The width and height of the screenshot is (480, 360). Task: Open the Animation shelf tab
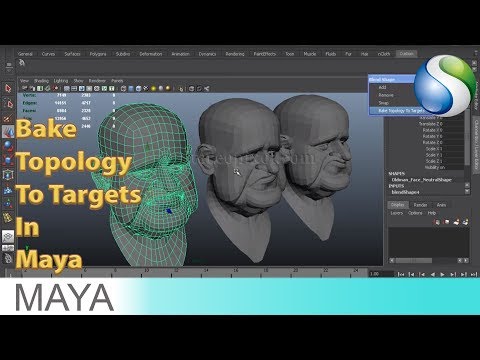pyautogui.click(x=180, y=54)
